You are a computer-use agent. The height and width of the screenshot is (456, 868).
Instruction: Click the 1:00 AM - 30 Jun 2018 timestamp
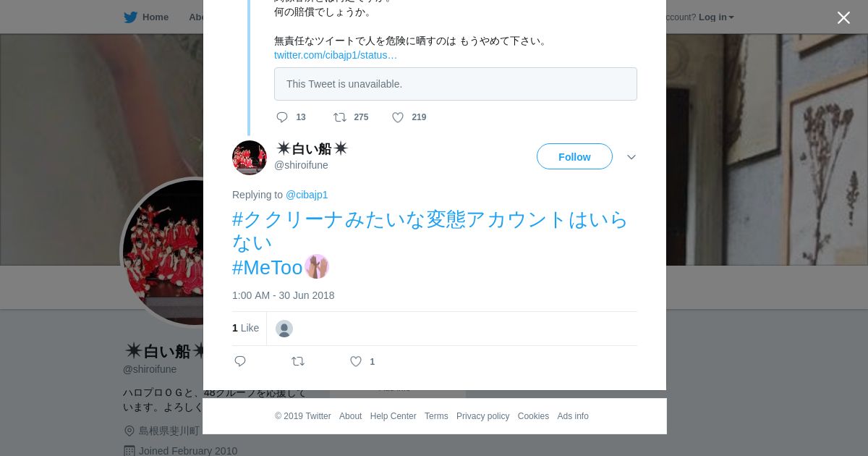(283, 295)
